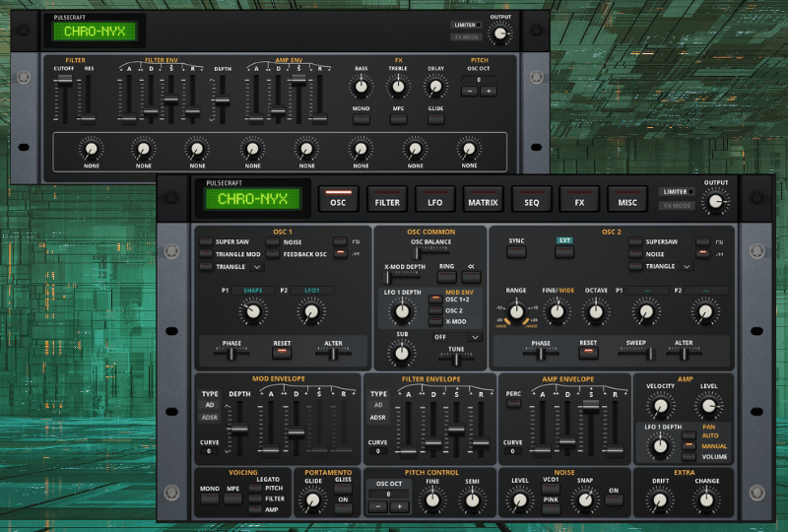Click RESET in the OSC 2 section
This screenshot has height=532, width=788.
coord(588,353)
